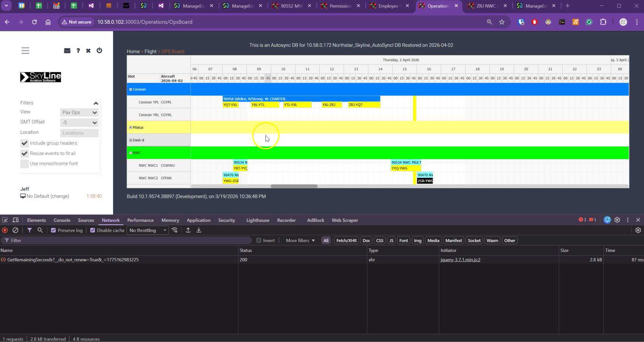Switch to the Console tab
This screenshot has width=644, height=342.
coord(62,220)
